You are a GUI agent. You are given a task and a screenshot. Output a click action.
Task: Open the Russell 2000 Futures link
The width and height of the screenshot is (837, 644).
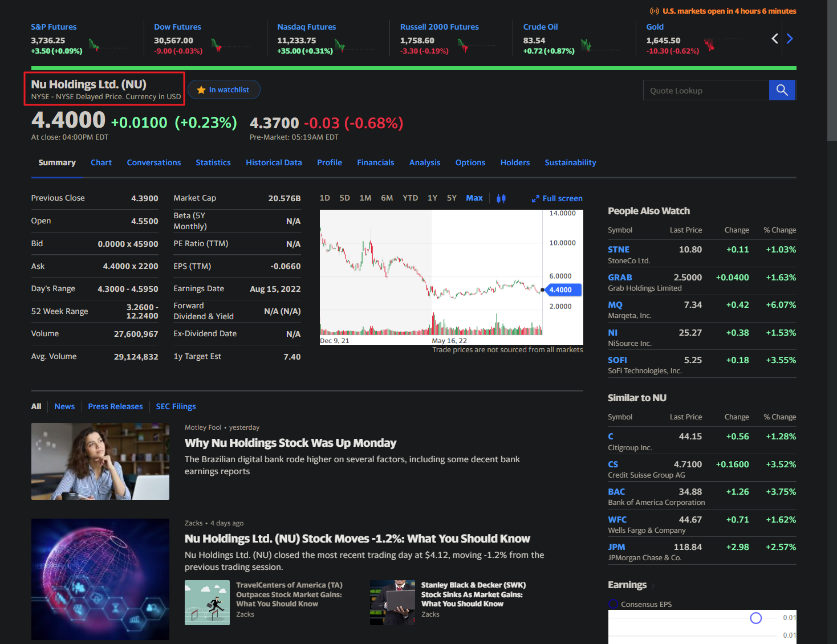point(439,27)
